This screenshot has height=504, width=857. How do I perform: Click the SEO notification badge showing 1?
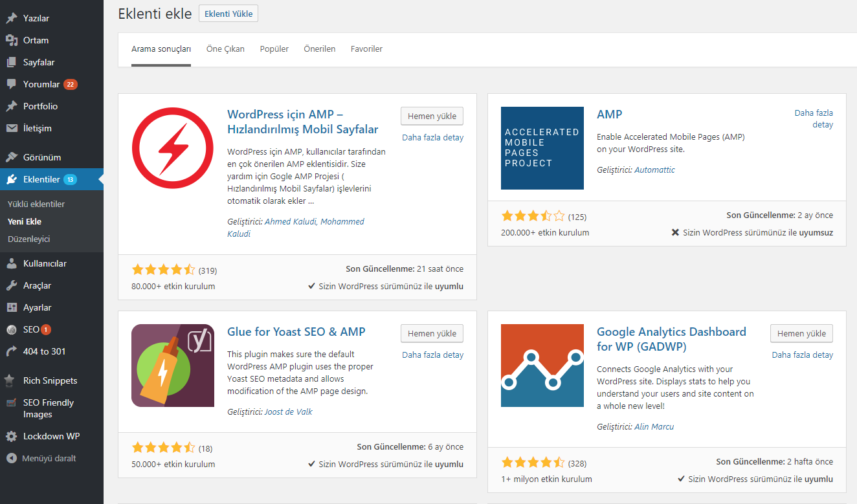(46, 329)
